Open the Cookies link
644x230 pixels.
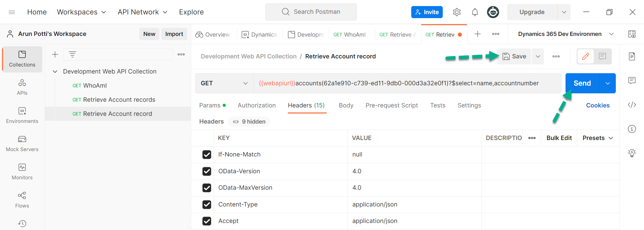coord(598,105)
